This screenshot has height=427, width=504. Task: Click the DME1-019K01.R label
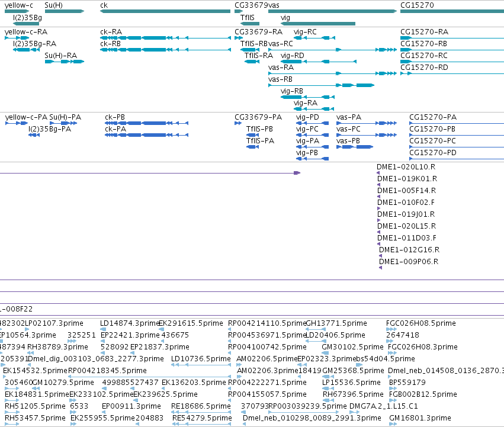pos(407,179)
